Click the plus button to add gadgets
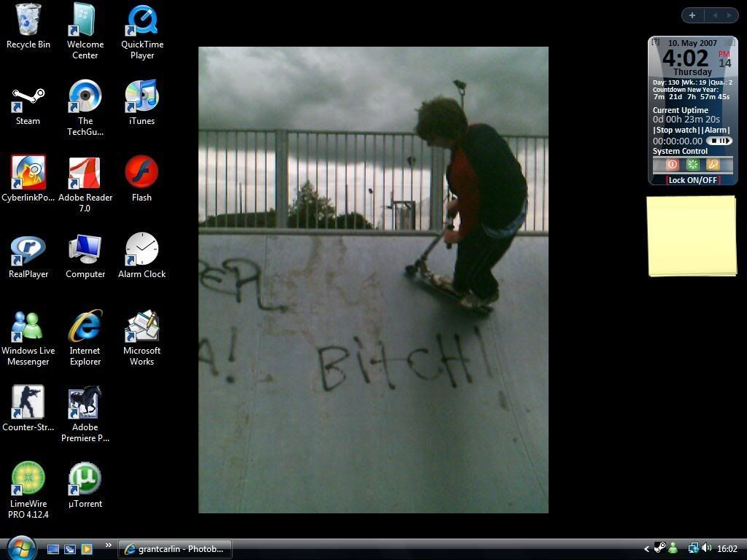This screenshot has width=747, height=560. tap(692, 15)
